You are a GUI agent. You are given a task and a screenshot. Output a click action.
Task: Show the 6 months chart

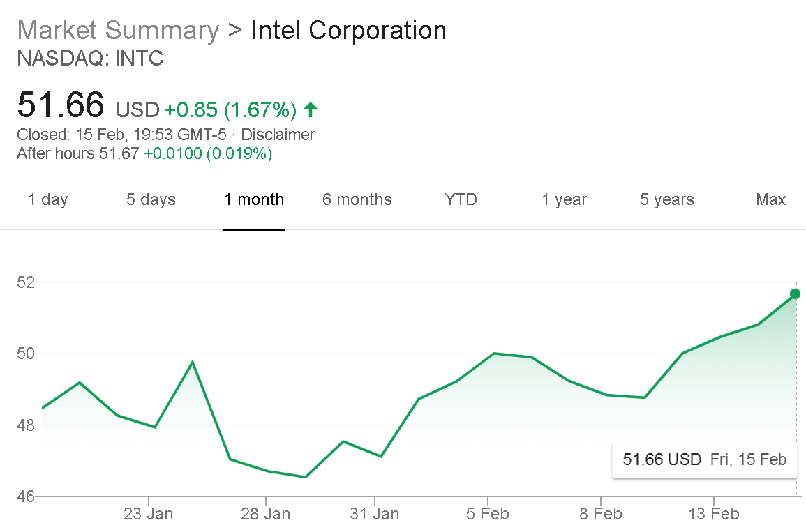coord(357,199)
